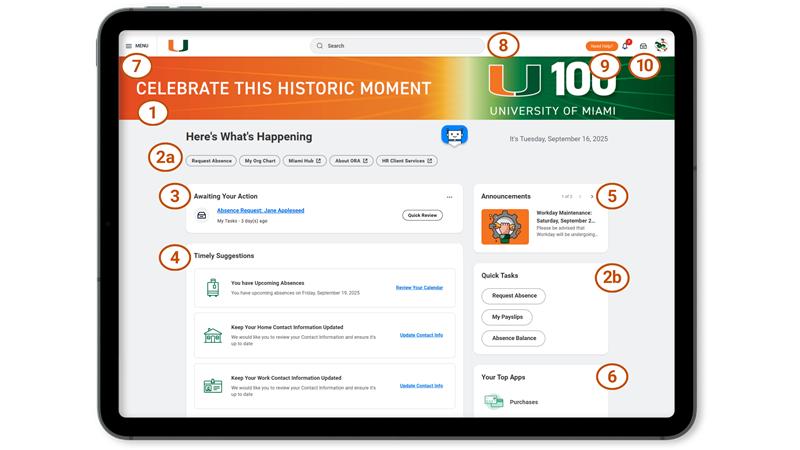Open the My Org Chart pill

click(260, 161)
